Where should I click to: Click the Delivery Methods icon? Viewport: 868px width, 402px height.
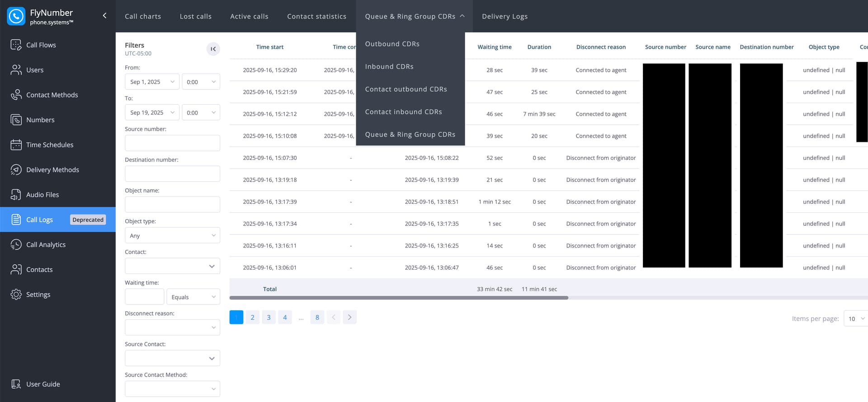click(16, 170)
